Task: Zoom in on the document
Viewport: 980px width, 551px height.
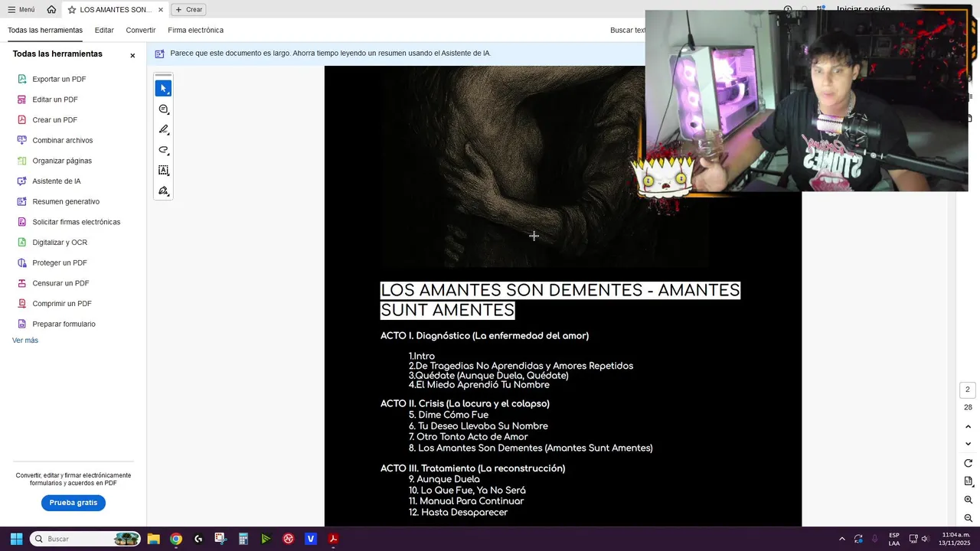Action: coord(968,500)
